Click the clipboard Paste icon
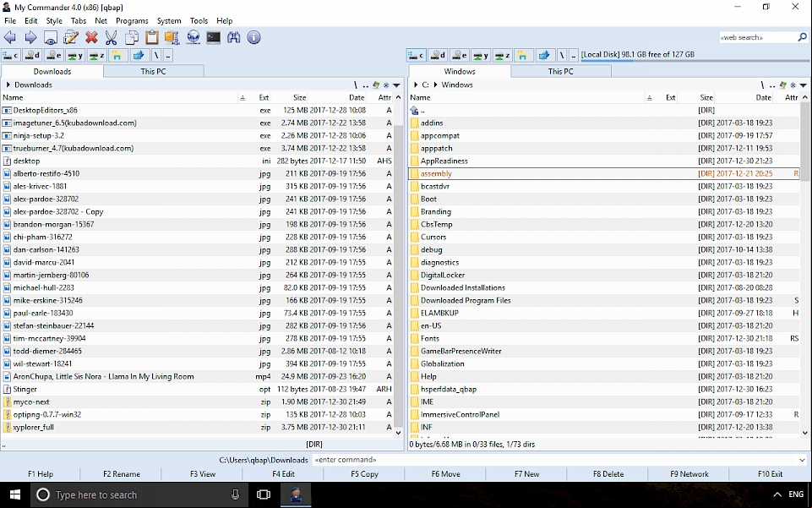This screenshot has width=812, height=508. point(152,37)
